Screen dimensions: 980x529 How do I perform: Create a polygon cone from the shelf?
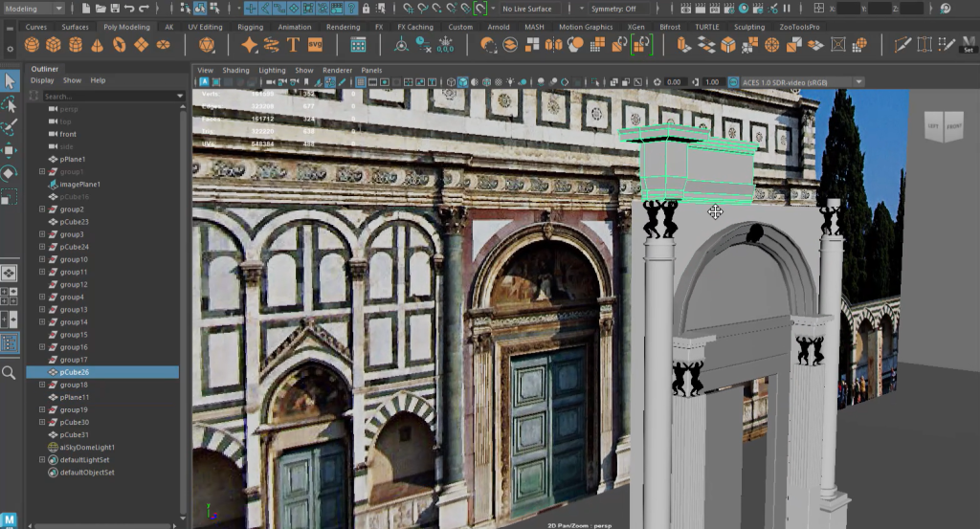98,45
